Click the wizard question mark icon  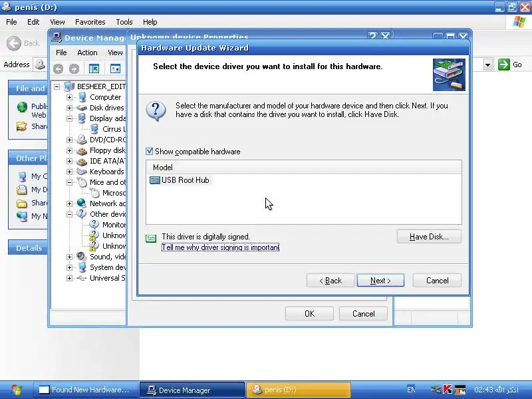[x=156, y=111]
